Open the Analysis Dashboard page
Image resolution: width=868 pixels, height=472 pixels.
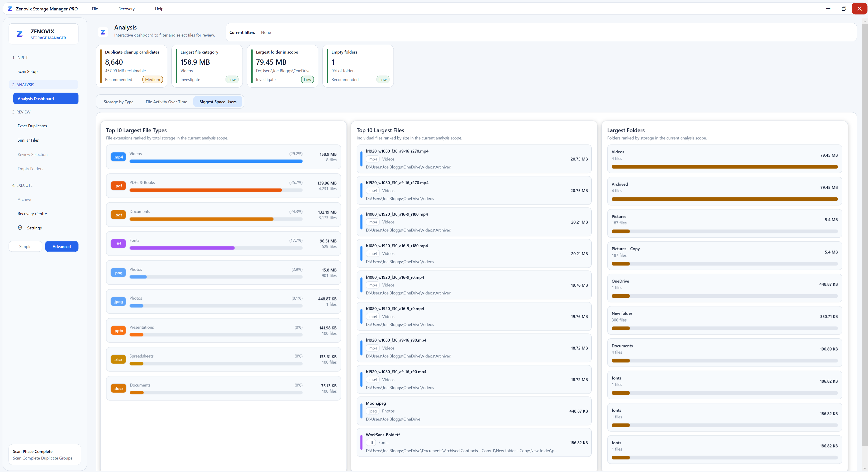pyautogui.click(x=46, y=98)
